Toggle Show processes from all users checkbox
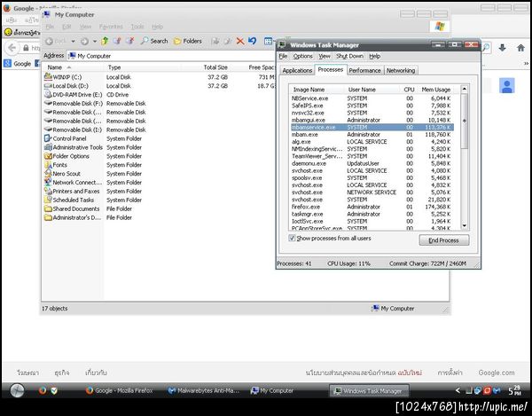Image resolution: width=532 pixels, height=416 pixels. 292,238
